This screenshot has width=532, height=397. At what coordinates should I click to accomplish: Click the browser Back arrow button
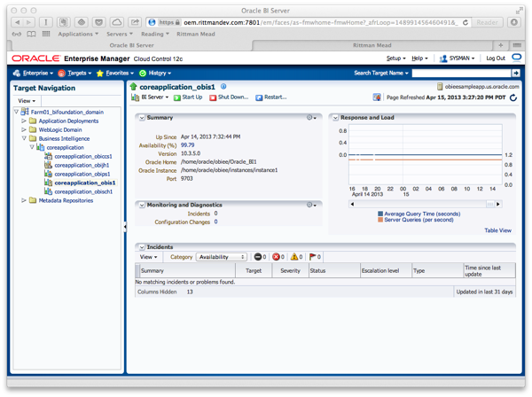18,22
